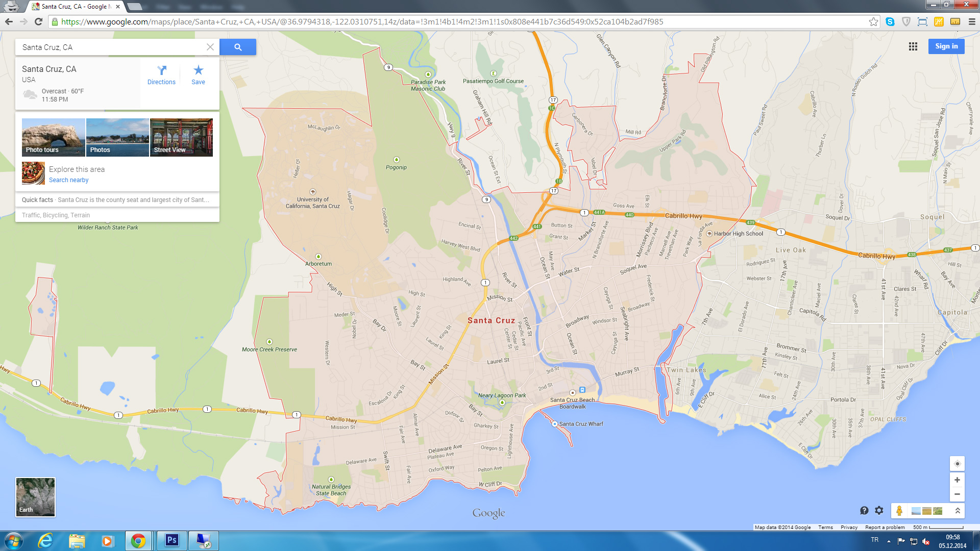Open Directions for Santa Cruz

(161, 74)
